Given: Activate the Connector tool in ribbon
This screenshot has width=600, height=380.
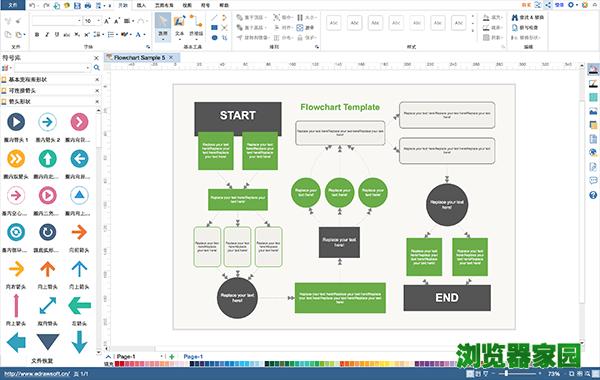Looking at the screenshot, I should coord(196,26).
